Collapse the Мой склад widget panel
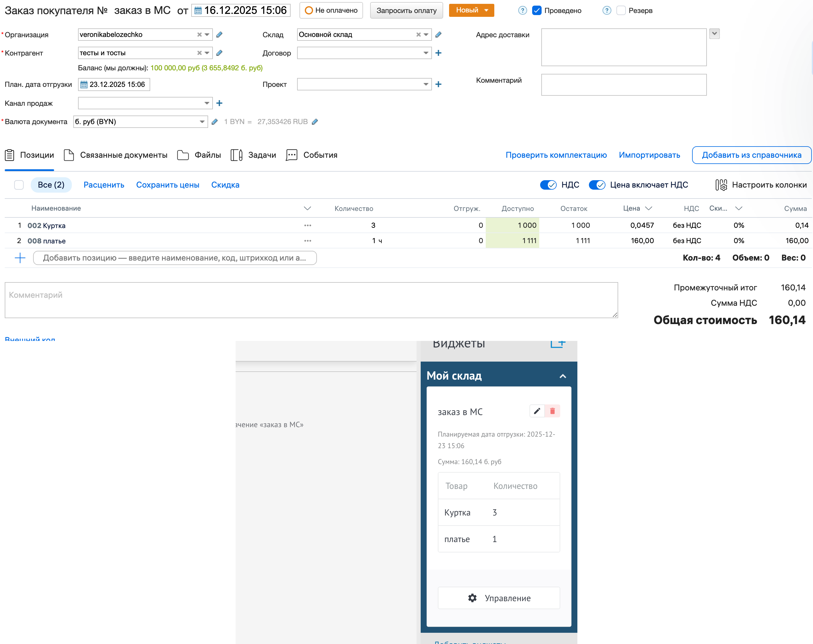813x644 pixels. (563, 376)
